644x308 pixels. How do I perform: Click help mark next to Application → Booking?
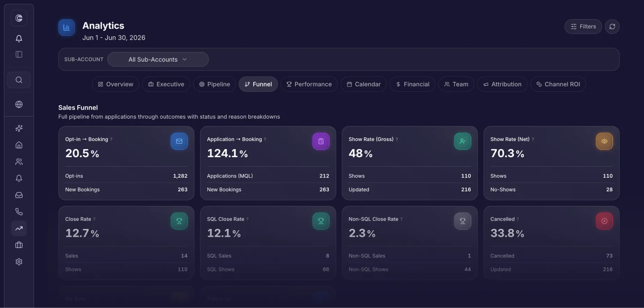(265, 139)
